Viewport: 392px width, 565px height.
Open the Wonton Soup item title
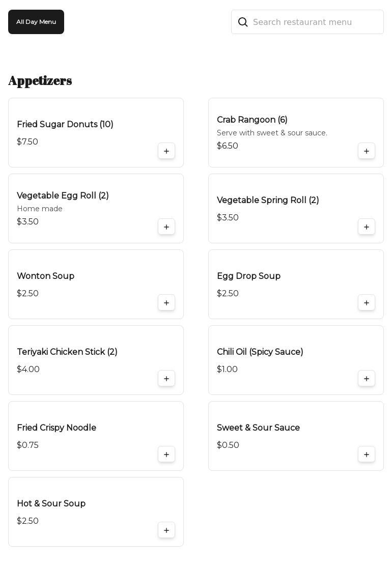(x=45, y=276)
